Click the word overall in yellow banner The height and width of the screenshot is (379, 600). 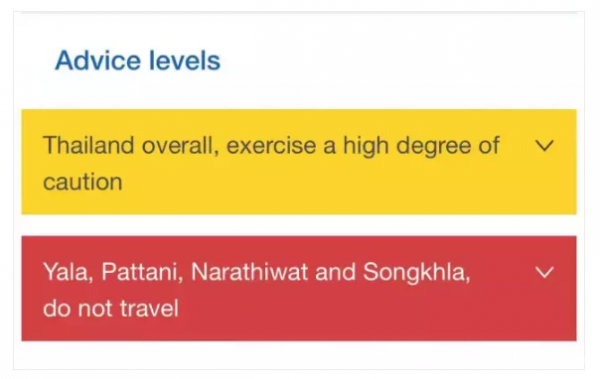[x=180, y=146]
